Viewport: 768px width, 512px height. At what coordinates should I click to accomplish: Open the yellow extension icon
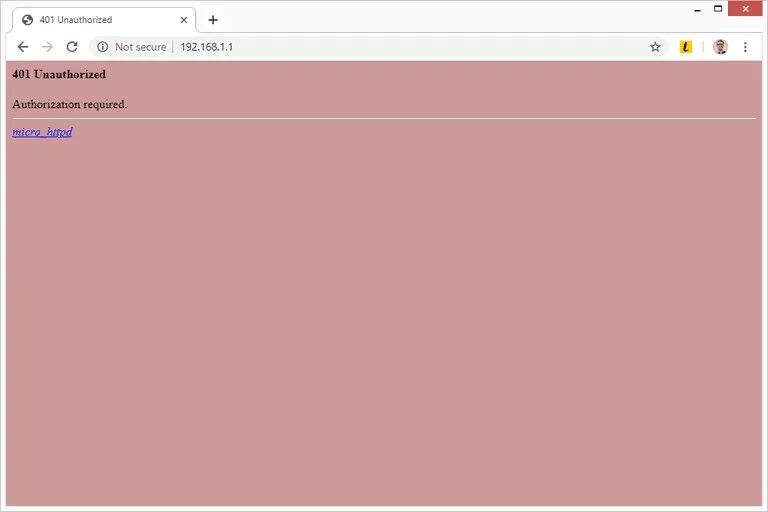pos(686,47)
